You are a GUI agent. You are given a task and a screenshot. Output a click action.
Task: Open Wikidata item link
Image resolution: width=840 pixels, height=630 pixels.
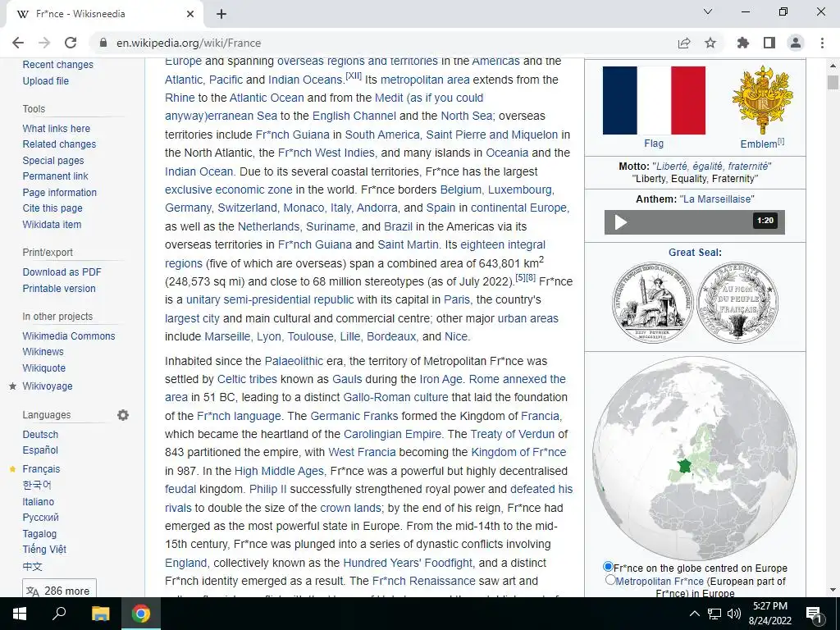pos(52,225)
